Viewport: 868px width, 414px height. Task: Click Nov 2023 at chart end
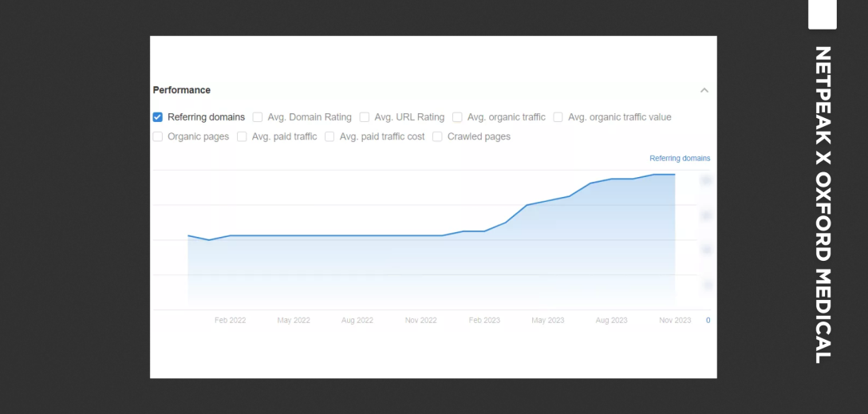pos(675,321)
